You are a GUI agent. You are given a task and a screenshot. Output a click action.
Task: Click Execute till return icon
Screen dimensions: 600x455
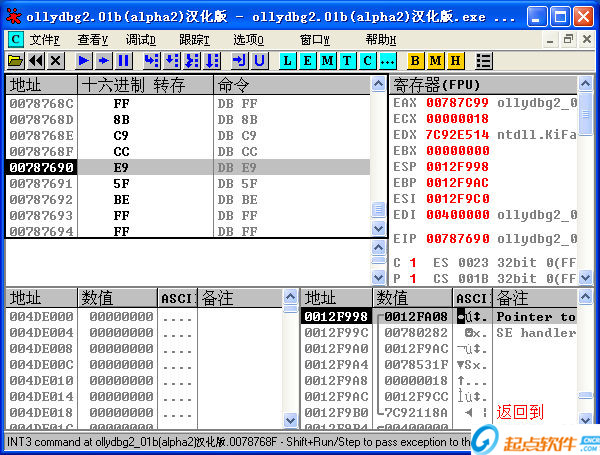coord(240,60)
